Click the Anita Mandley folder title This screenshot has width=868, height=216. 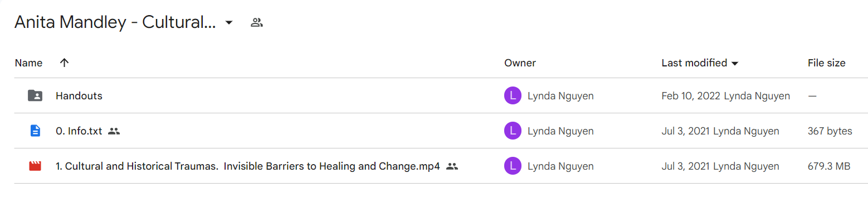(115, 22)
